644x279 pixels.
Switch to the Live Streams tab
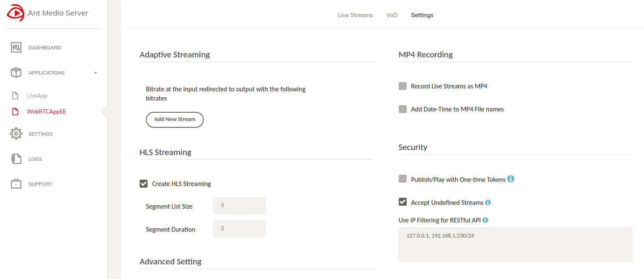pos(355,15)
